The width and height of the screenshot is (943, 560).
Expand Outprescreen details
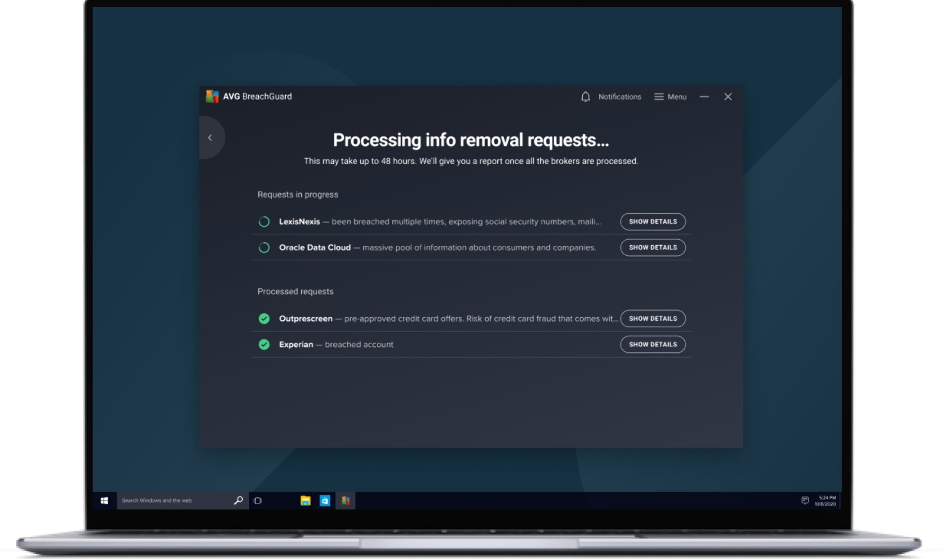coord(653,319)
